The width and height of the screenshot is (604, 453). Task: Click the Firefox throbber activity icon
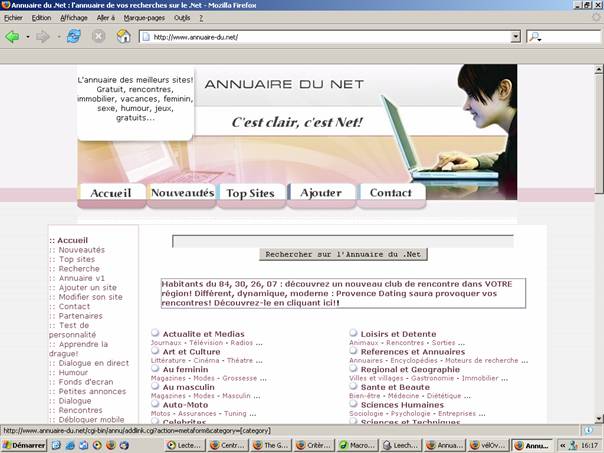(596, 18)
